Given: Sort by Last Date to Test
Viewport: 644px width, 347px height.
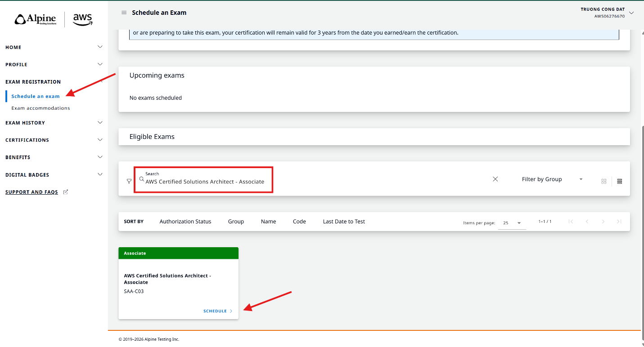Looking at the screenshot, I should (x=344, y=222).
